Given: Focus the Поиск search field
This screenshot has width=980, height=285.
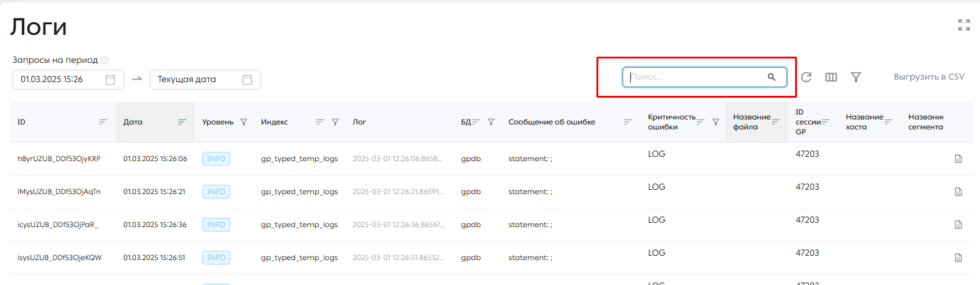Looking at the screenshot, I should (x=697, y=77).
